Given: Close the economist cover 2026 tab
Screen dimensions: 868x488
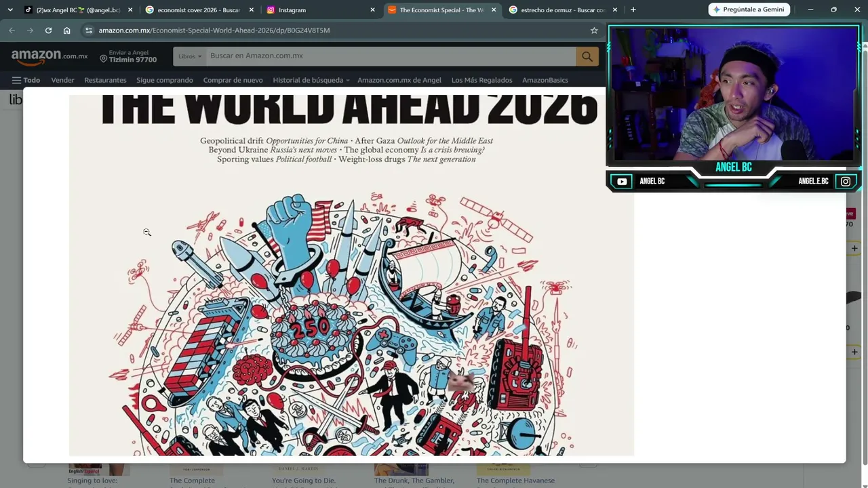Looking at the screenshot, I should click(x=252, y=10).
